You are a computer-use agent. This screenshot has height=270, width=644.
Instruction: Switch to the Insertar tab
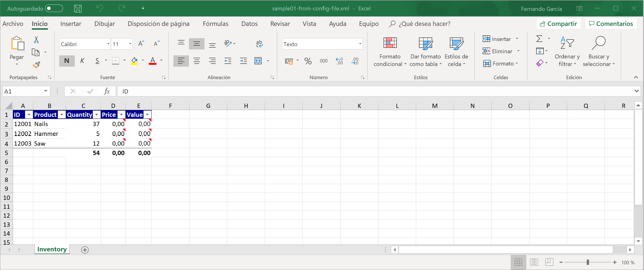[71, 24]
